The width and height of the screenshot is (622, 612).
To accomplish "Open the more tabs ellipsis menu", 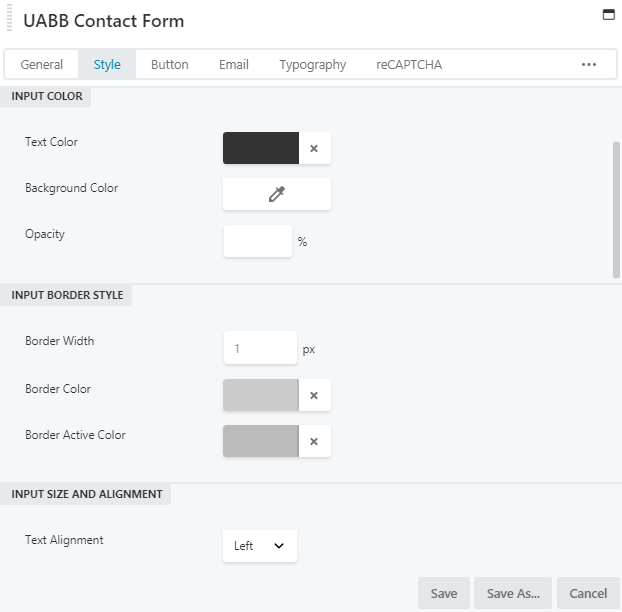I will [x=589, y=64].
